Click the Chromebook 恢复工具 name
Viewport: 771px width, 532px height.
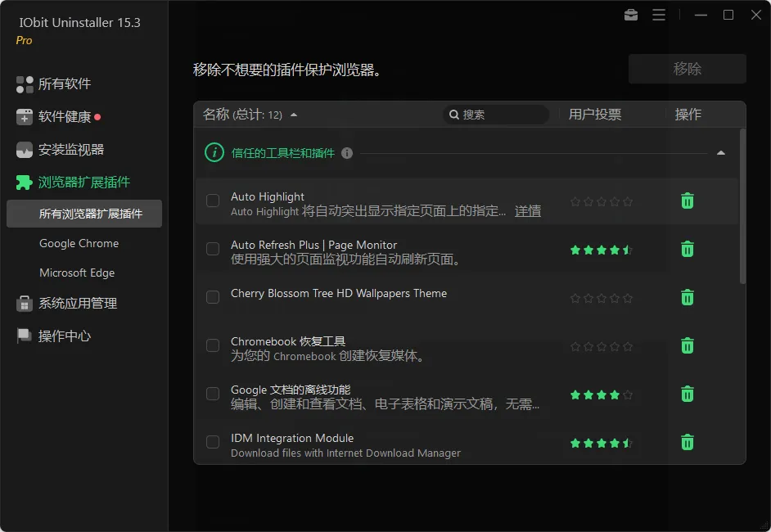[288, 341]
